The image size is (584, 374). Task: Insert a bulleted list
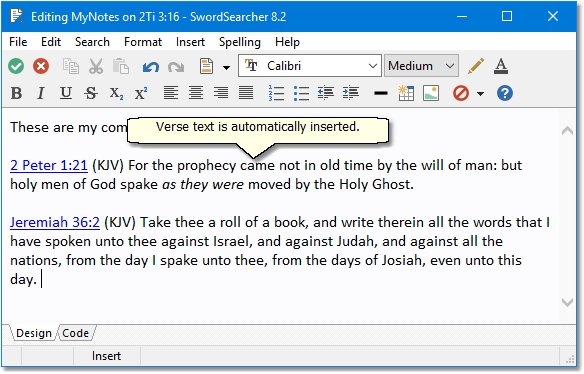301,93
